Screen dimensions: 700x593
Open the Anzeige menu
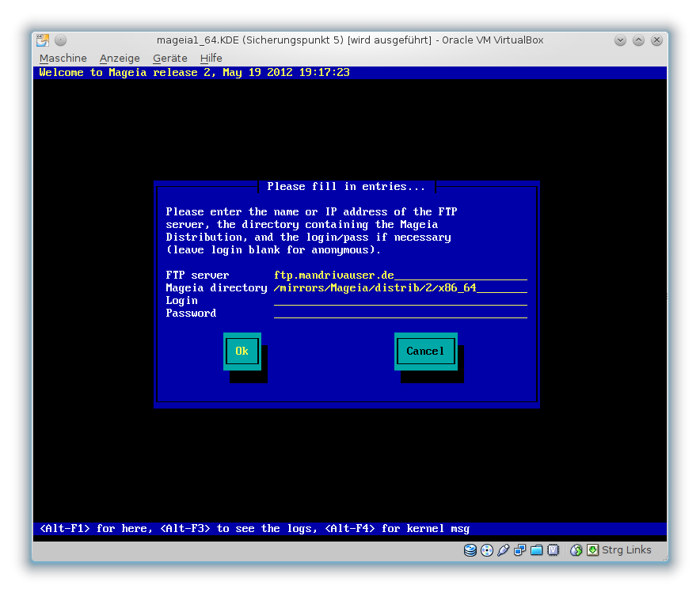(120, 59)
